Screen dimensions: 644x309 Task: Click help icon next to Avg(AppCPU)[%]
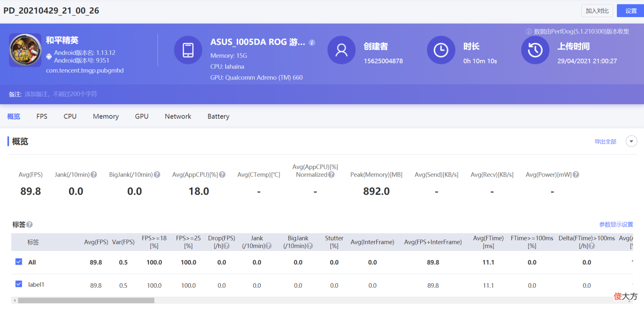coord(222,175)
